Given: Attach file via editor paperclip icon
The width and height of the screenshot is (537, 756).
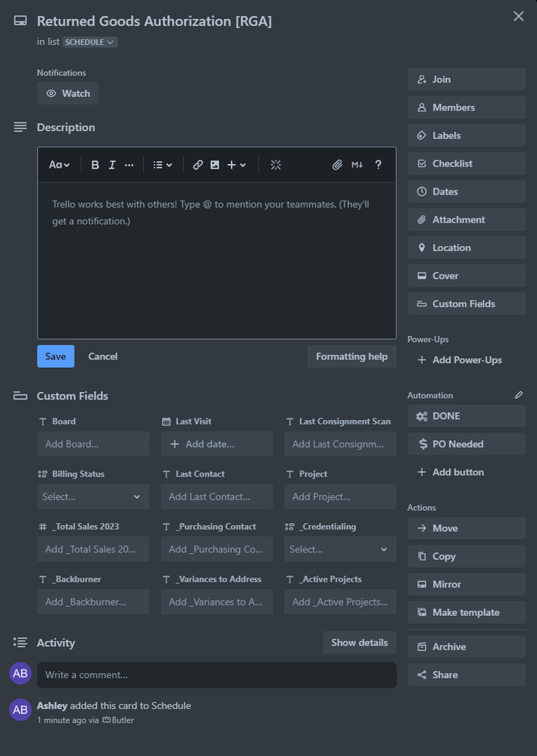Looking at the screenshot, I should click(x=337, y=165).
